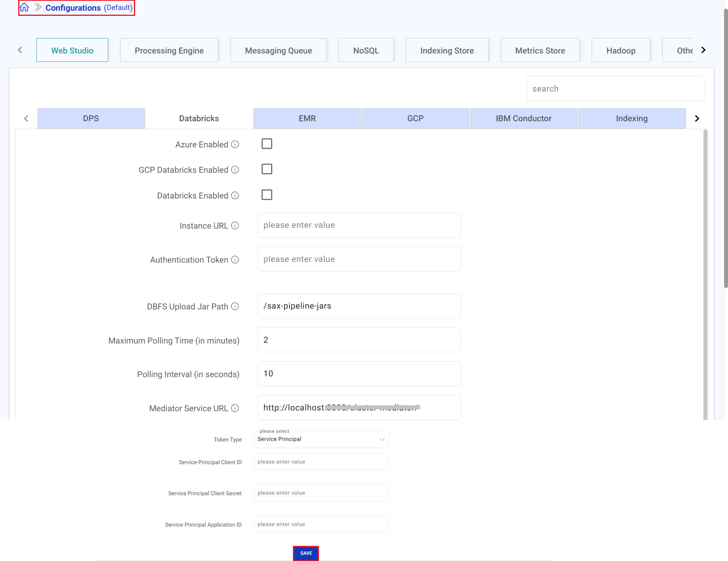Image resolution: width=728 pixels, height=561 pixels.
Task: Click info icon beside GCP Databricks Enabled
Action: (x=235, y=170)
